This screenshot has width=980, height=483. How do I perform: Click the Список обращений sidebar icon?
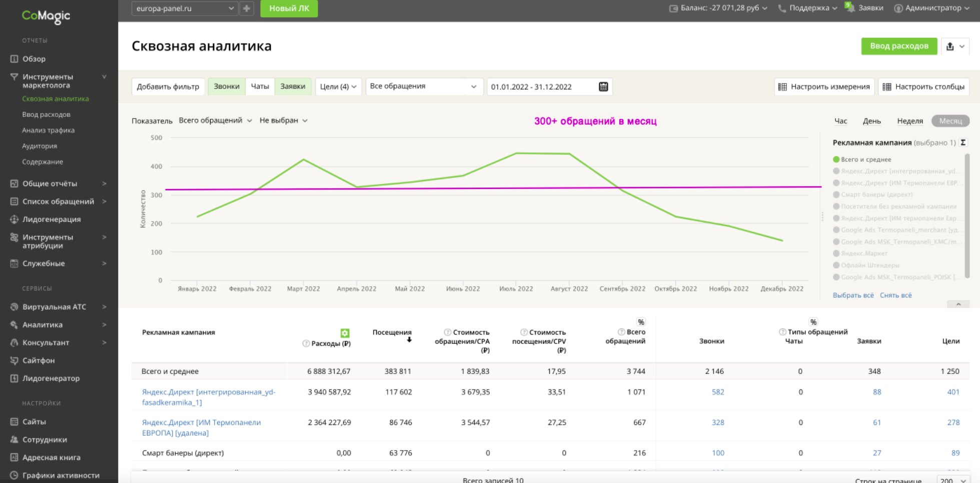[14, 201]
